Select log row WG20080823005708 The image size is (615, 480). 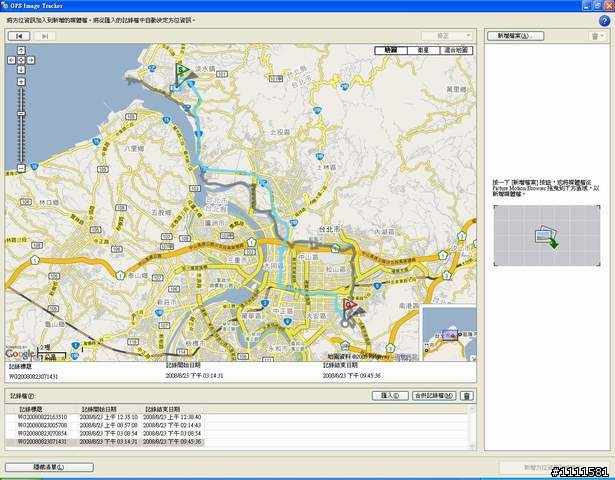(x=105, y=425)
